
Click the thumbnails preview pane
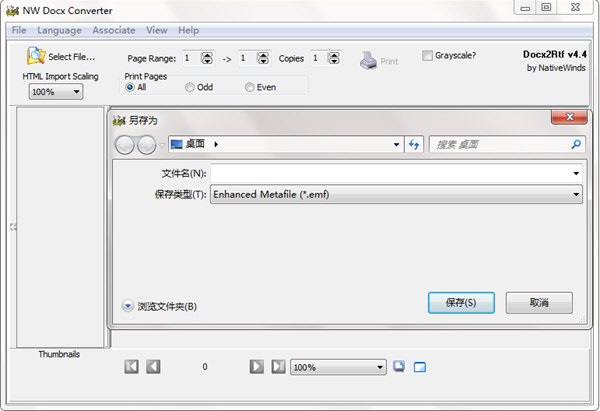click(x=60, y=227)
